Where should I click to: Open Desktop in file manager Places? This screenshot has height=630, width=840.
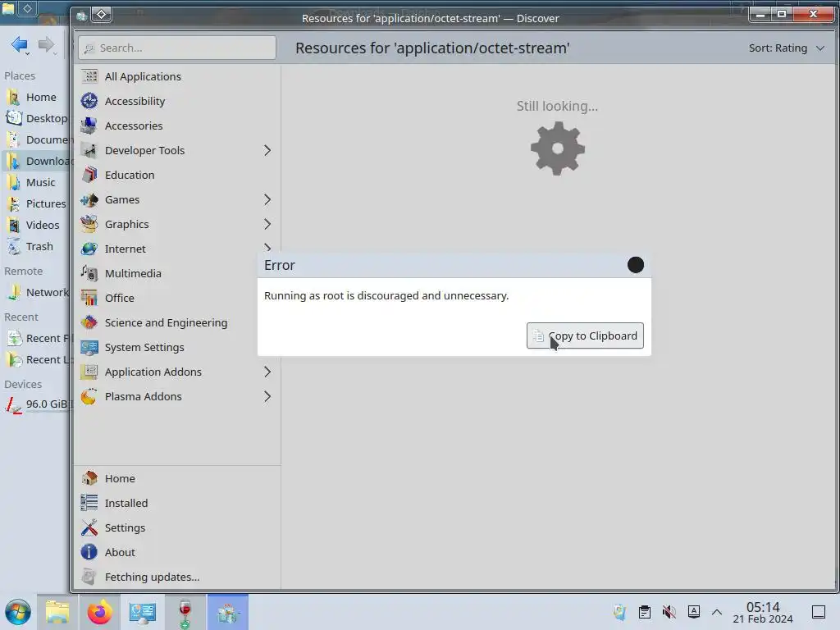[35, 118]
